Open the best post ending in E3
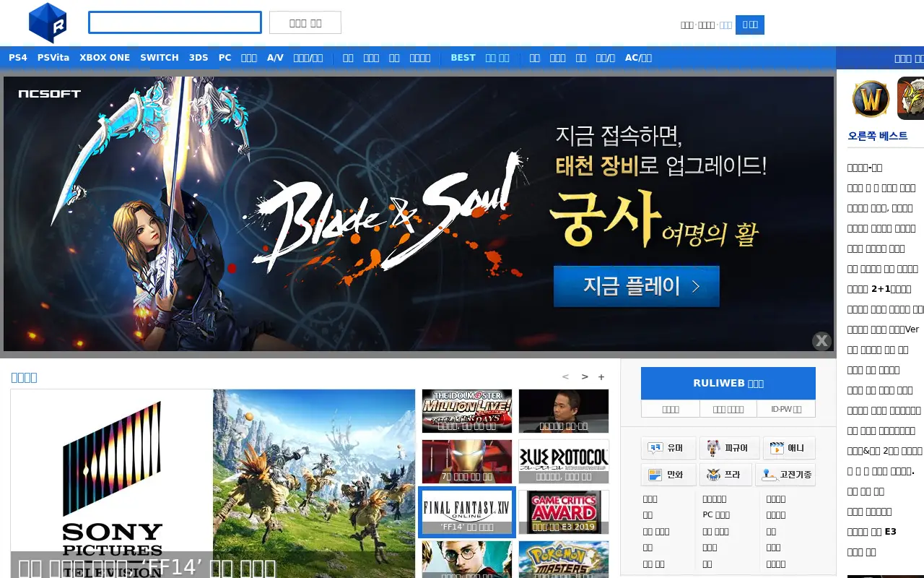Viewport: 924px width, 578px height. 872,532
